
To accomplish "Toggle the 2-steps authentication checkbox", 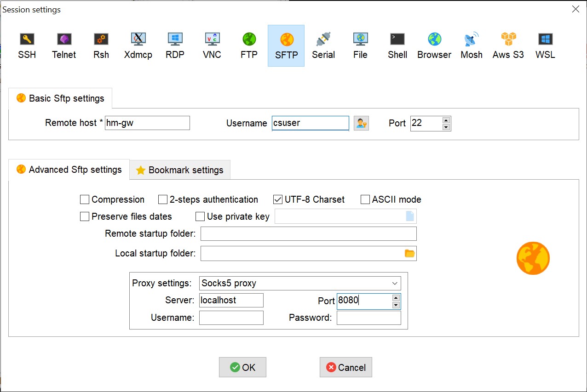I will (163, 199).
